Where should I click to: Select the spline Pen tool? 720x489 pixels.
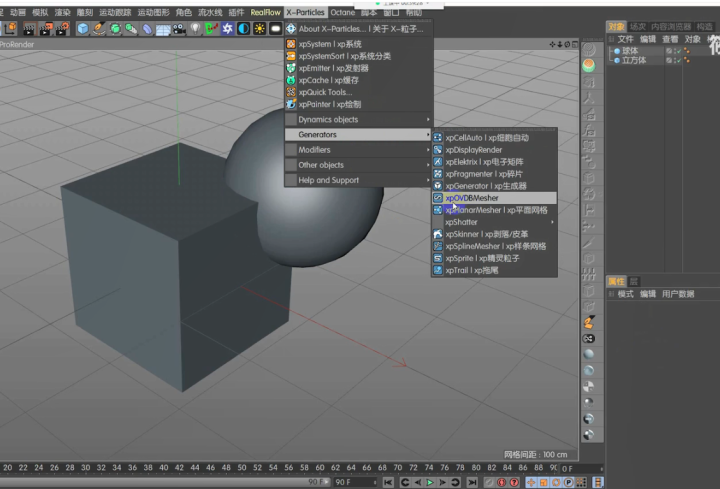(x=99, y=29)
